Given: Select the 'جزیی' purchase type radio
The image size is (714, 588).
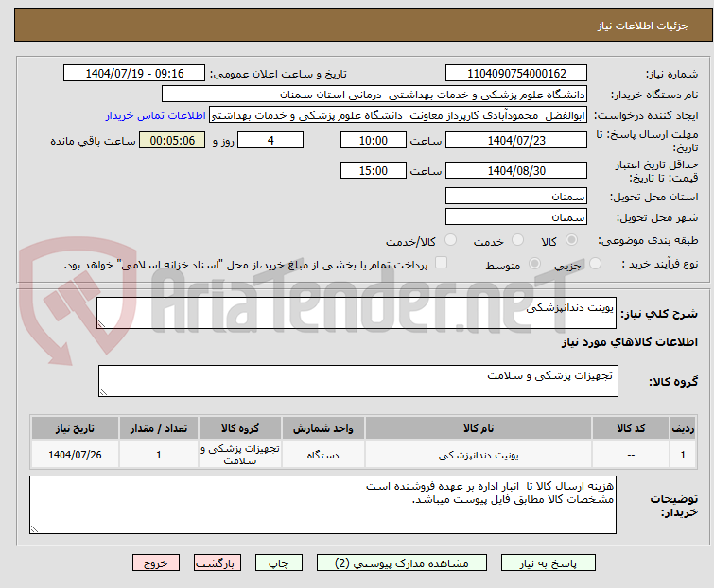Looking at the screenshot, I should tap(595, 264).
